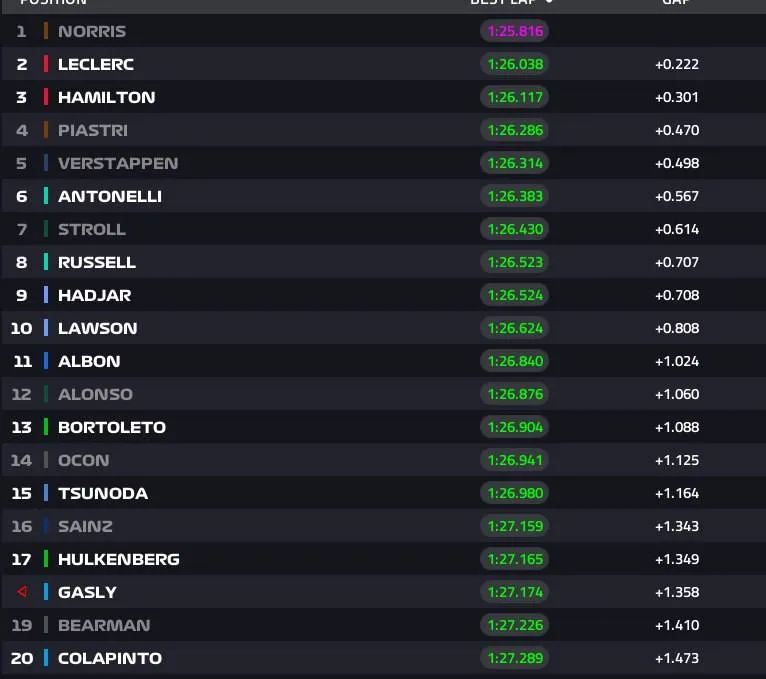Select Verstappen's 1:26.314 lap time badge

click(515, 163)
